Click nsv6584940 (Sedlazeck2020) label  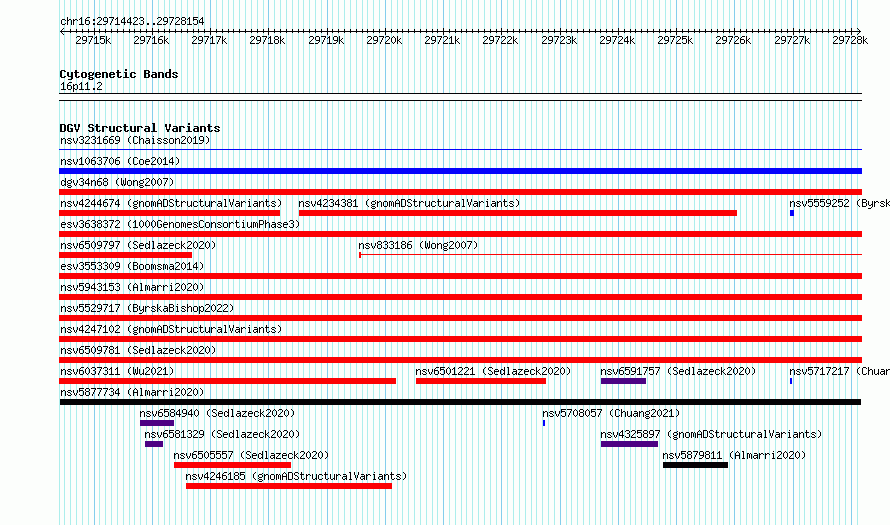point(217,413)
